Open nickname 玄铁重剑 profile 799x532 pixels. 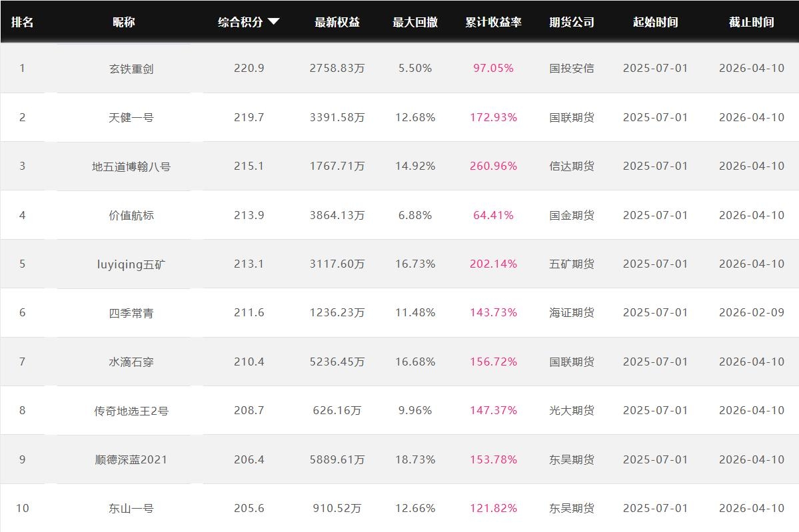point(131,69)
